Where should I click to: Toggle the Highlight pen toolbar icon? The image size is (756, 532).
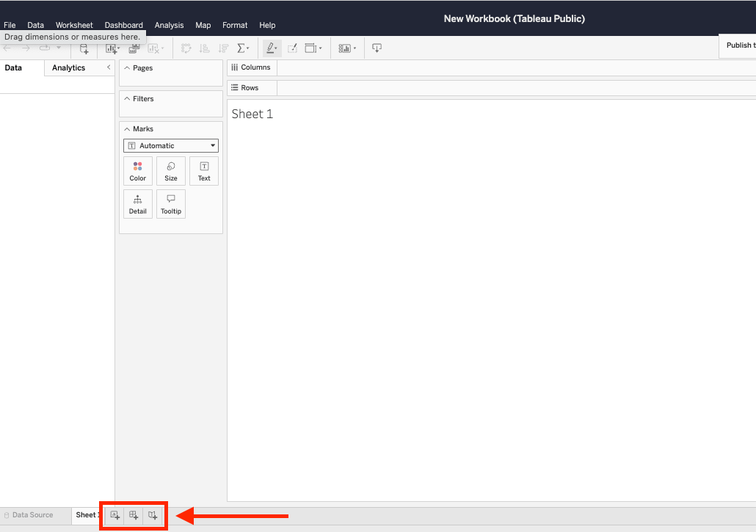point(272,48)
